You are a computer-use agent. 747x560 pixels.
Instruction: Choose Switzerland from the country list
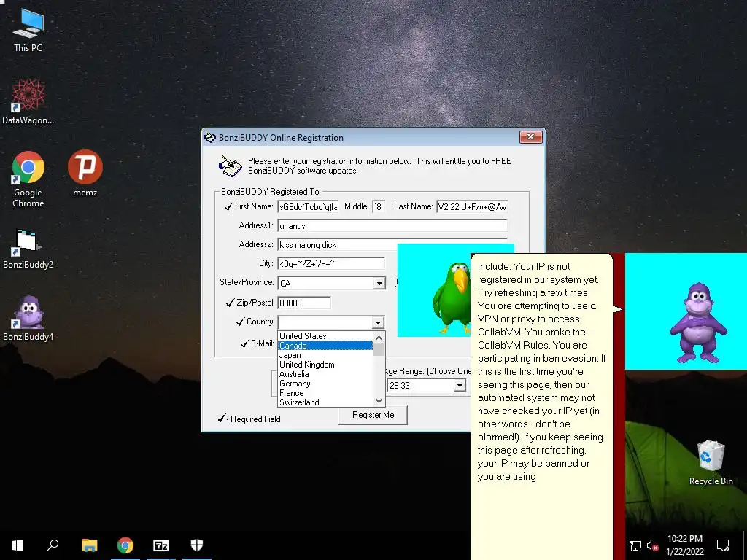(x=325, y=402)
